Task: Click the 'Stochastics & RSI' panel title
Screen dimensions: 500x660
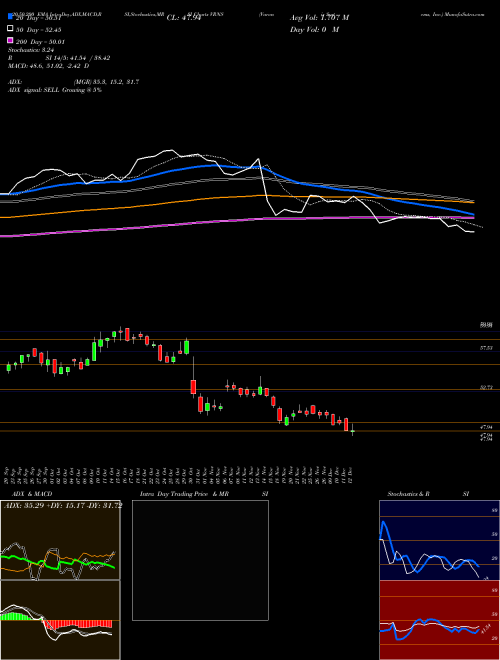Action: point(428,494)
